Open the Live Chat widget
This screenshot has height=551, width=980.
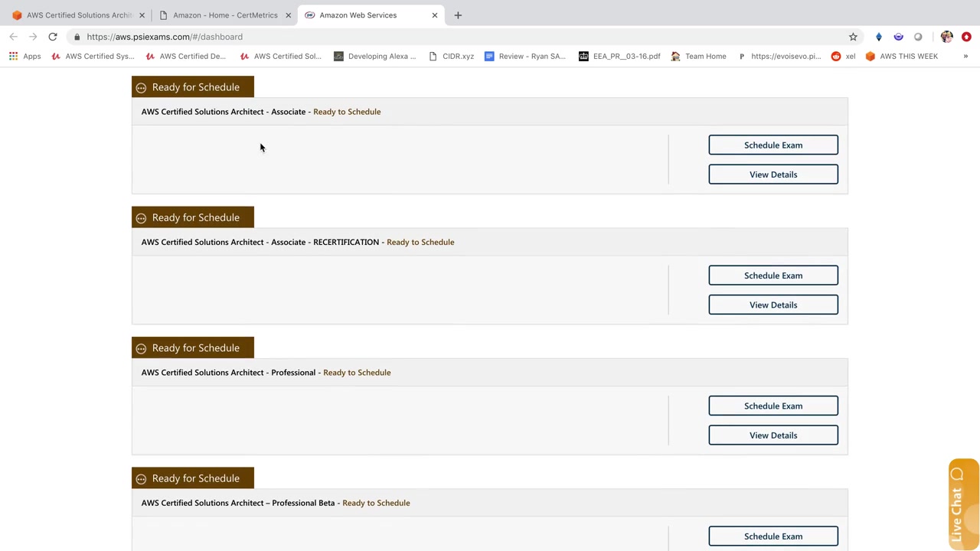click(963, 504)
